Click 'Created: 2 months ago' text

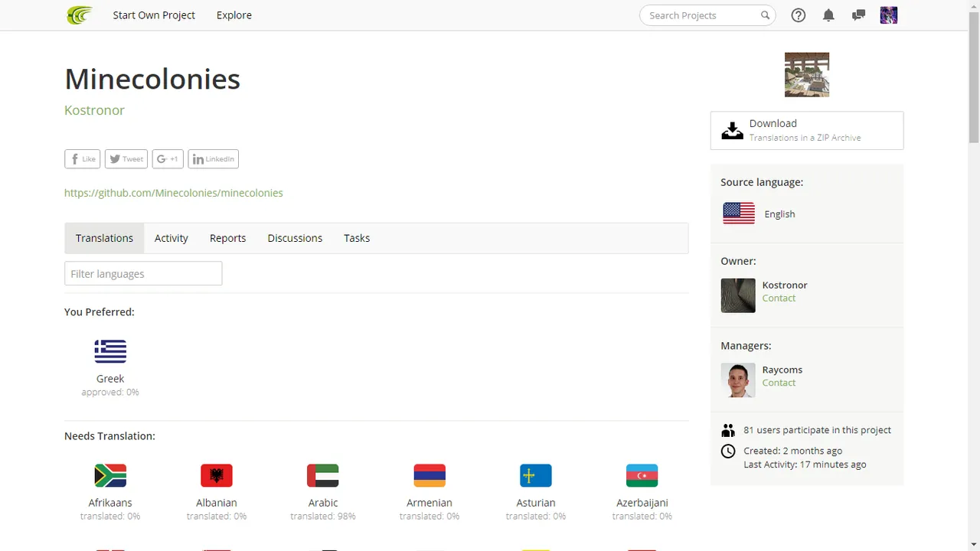point(792,451)
